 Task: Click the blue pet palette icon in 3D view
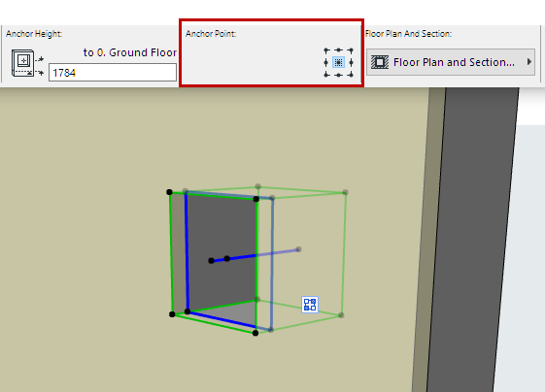pos(310,305)
